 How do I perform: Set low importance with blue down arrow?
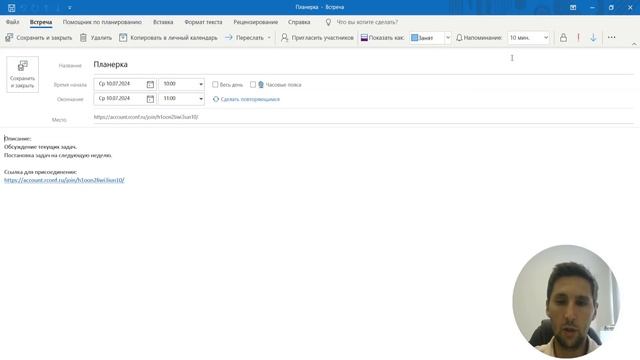[x=593, y=38]
